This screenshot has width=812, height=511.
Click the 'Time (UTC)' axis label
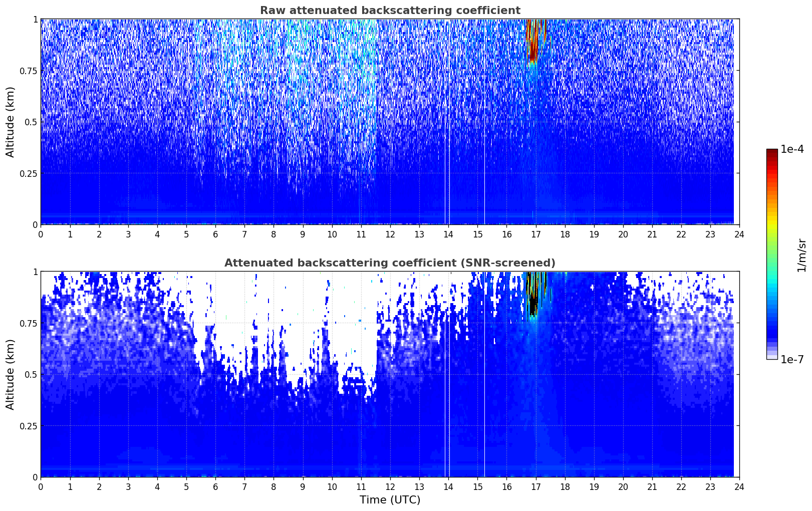tap(390, 500)
